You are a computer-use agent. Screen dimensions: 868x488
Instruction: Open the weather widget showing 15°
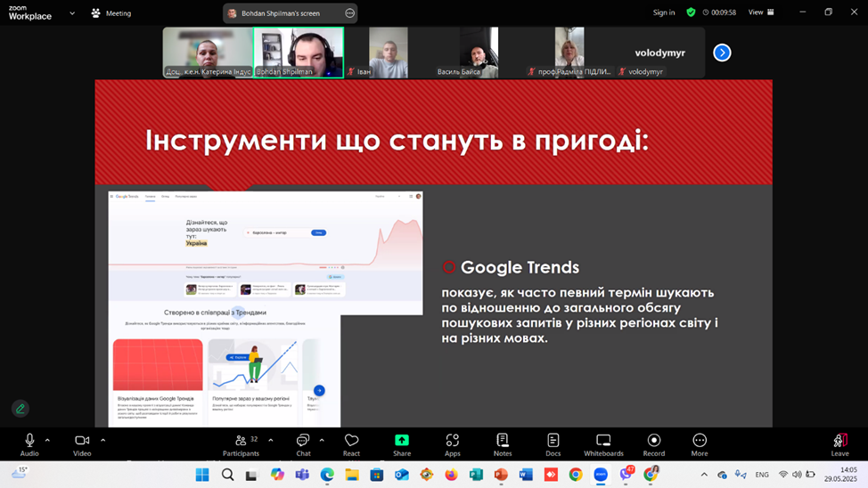click(x=20, y=473)
